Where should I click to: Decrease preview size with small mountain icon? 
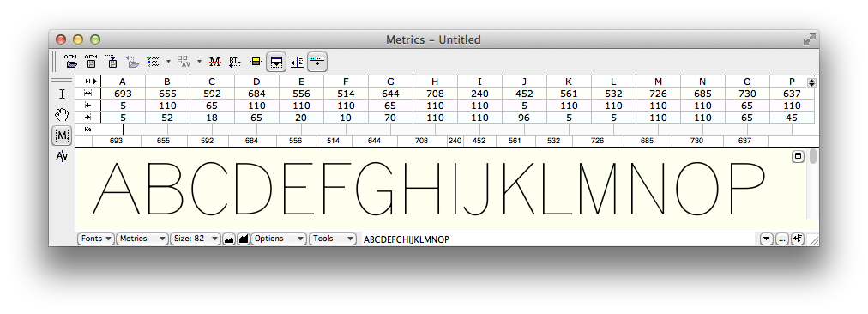pyautogui.click(x=229, y=239)
